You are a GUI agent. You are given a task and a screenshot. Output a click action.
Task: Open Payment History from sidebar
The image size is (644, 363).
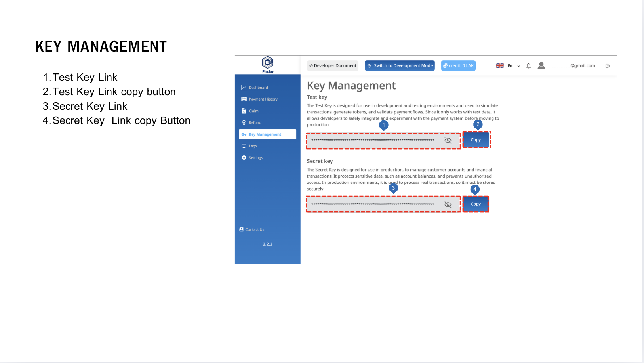click(263, 99)
